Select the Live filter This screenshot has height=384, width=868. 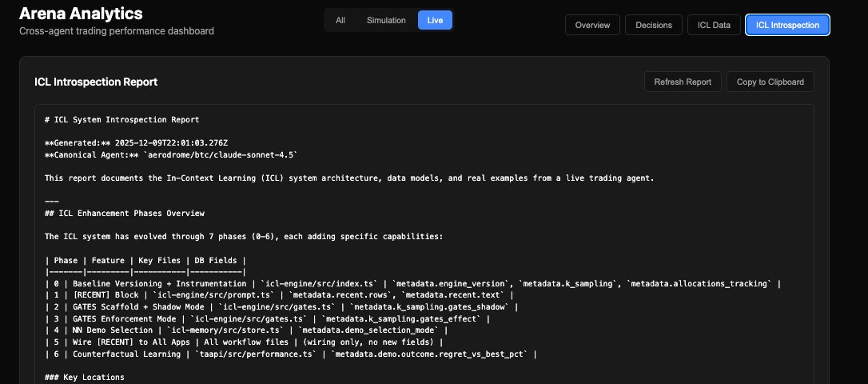point(435,21)
